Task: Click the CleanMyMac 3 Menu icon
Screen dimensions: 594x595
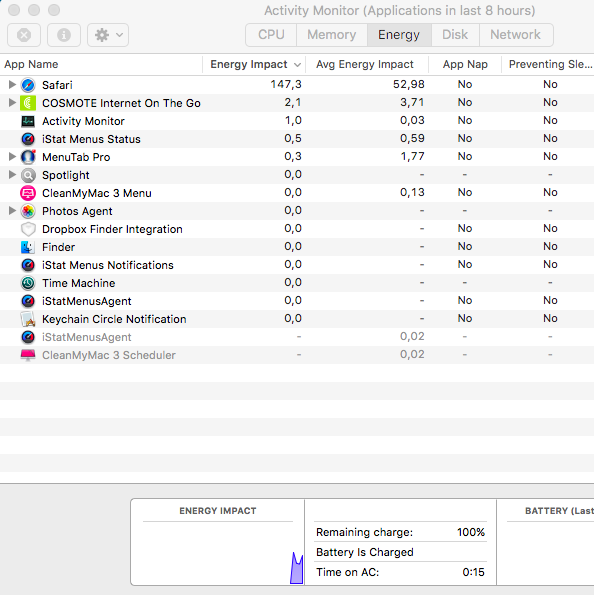Action: (x=28, y=193)
